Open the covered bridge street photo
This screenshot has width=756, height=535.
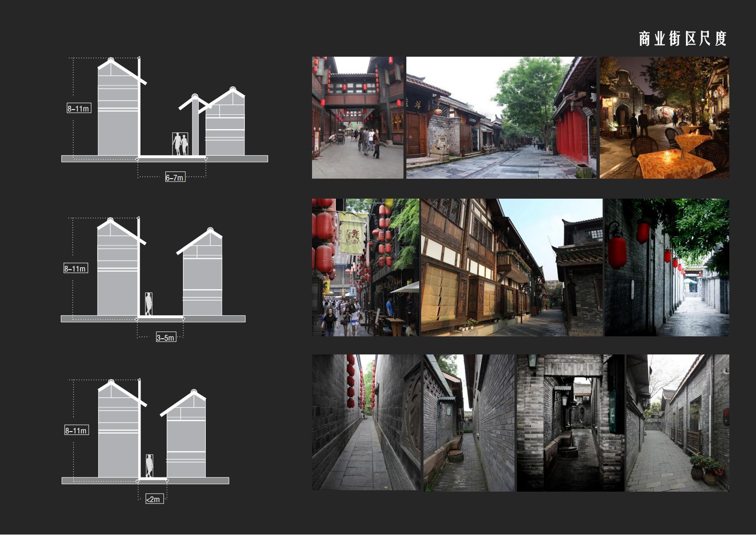pyautogui.click(x=357, y=118)
